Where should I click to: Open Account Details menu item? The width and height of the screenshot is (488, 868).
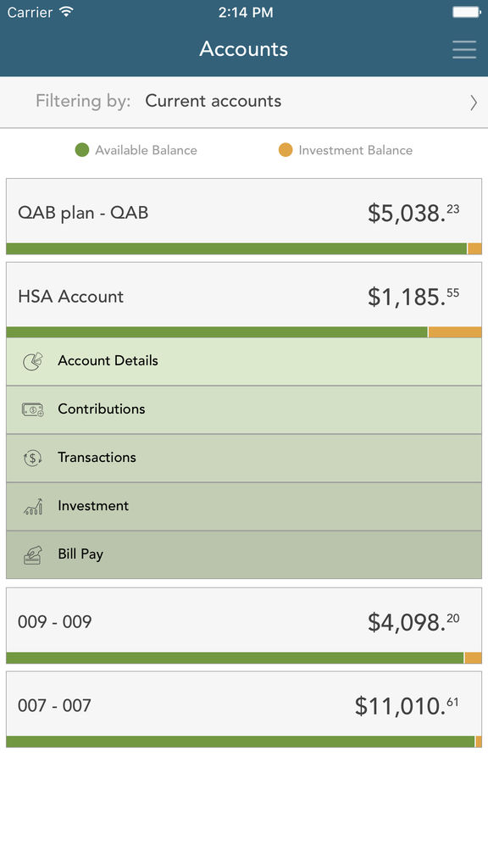pyautogui.click(x=244, y=361)
